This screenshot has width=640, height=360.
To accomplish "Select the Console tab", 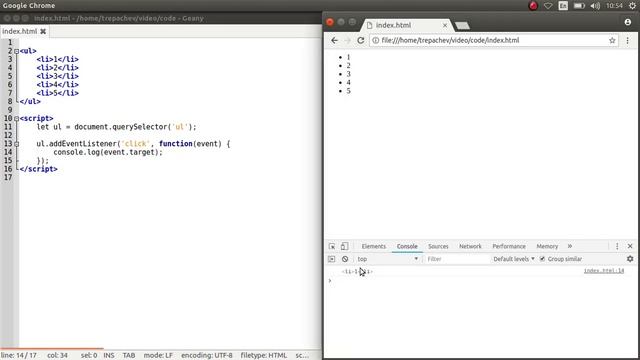I will click(407, 247).
